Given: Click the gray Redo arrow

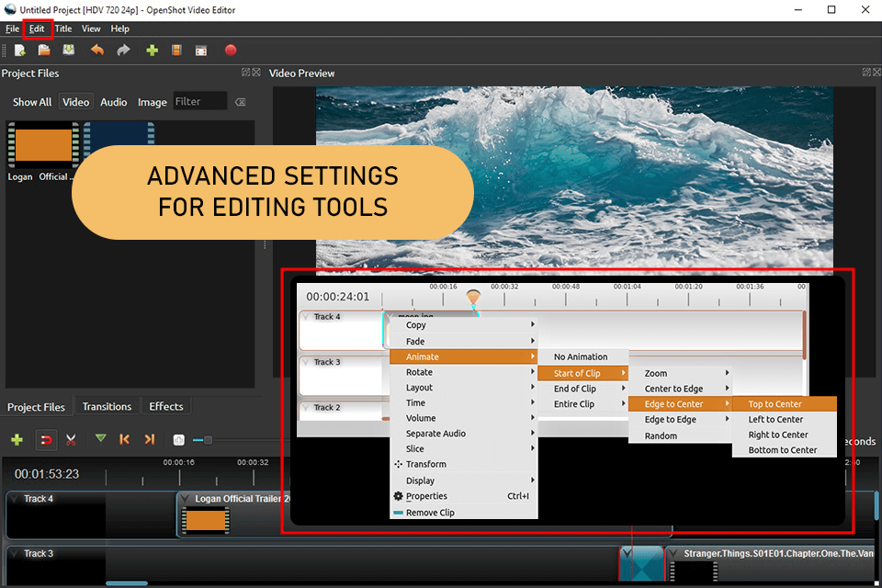Looking at the screenshot, I should [123, 51].
